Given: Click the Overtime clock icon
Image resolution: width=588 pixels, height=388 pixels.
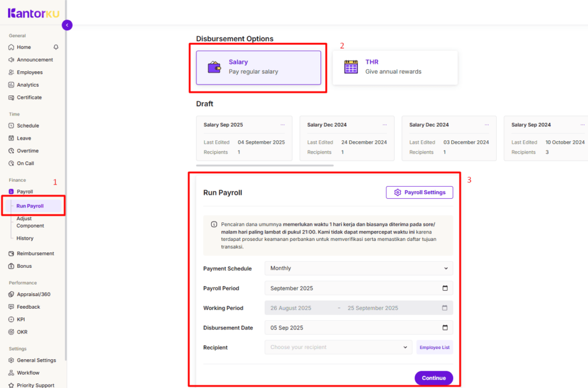Looking at the screenshot, I should (11, 151).
